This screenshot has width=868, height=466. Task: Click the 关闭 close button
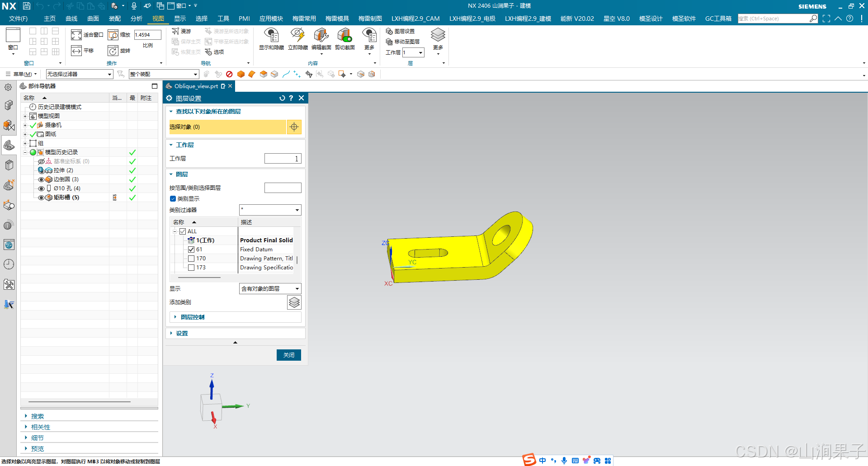pos(289,355)
